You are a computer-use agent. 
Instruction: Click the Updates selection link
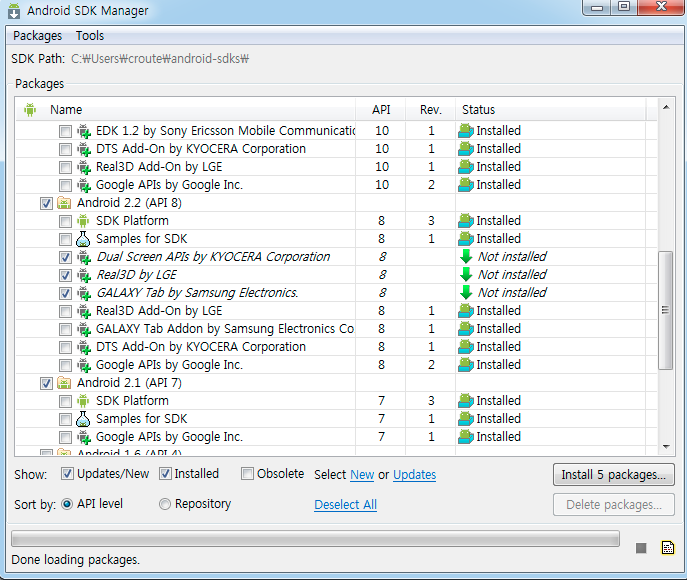click(414, 475)
